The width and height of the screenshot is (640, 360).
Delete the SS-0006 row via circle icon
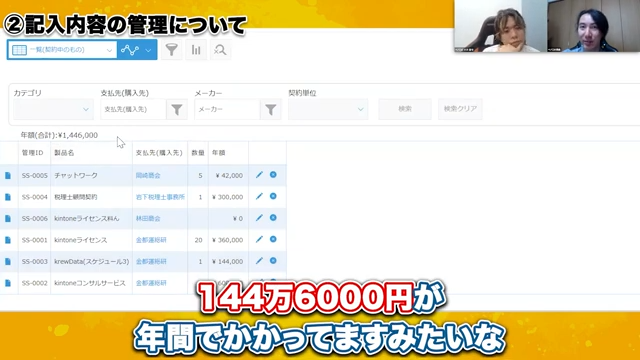click(x=273, y=218)
